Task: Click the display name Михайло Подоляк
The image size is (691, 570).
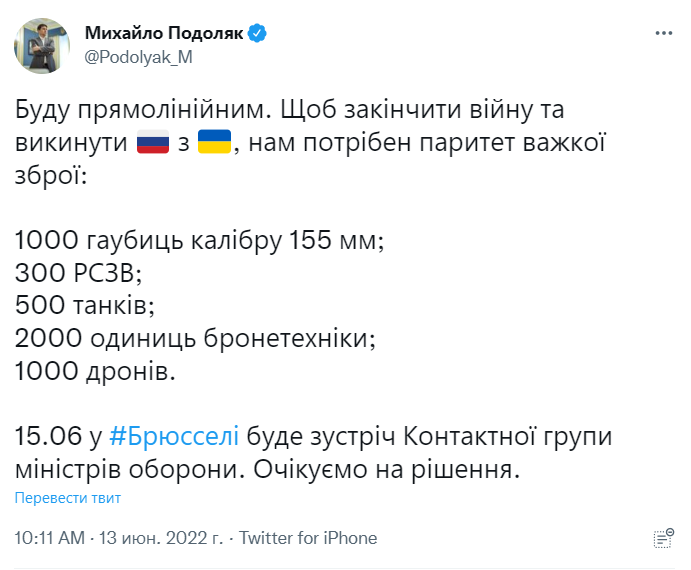Action: (164, 33)
